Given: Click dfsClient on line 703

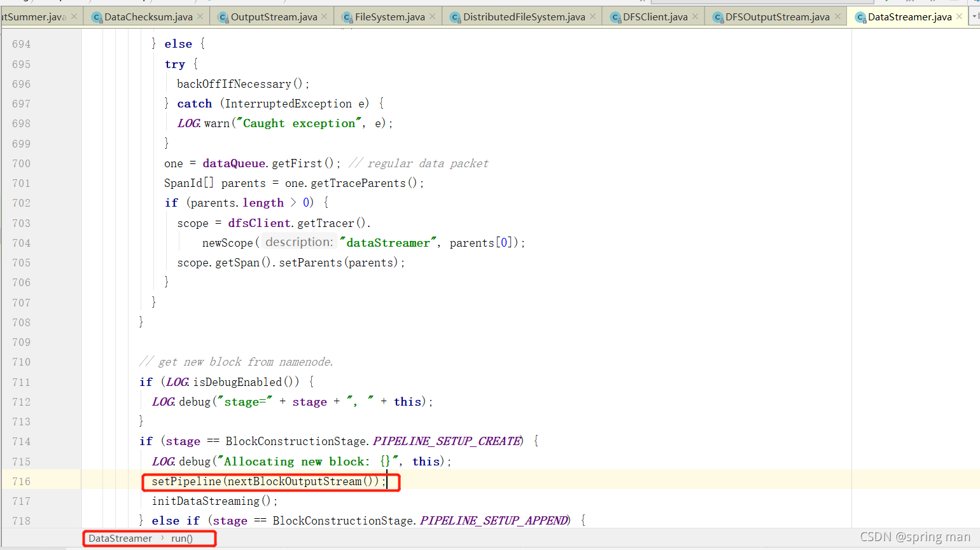Looking at the screenshot, I should [x=260, y=223].
